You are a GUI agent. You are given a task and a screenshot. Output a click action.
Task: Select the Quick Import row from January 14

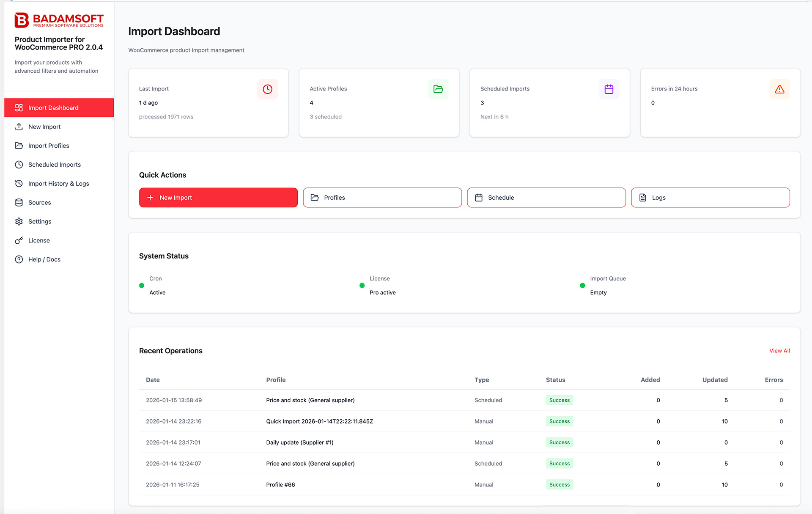click(x=319, y=421)
